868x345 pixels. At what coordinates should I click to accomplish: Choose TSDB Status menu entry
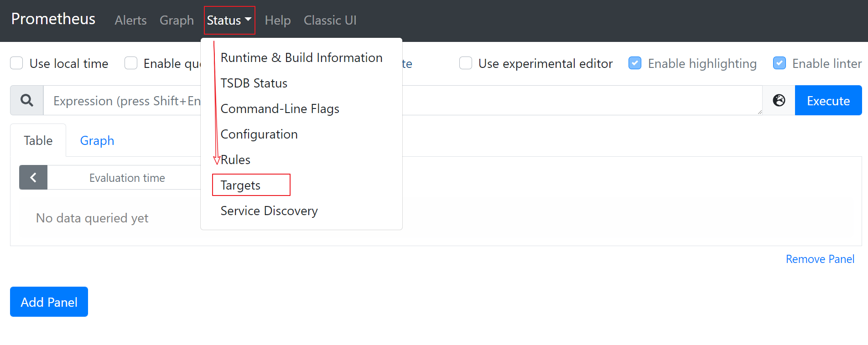[x=254, y=83]
